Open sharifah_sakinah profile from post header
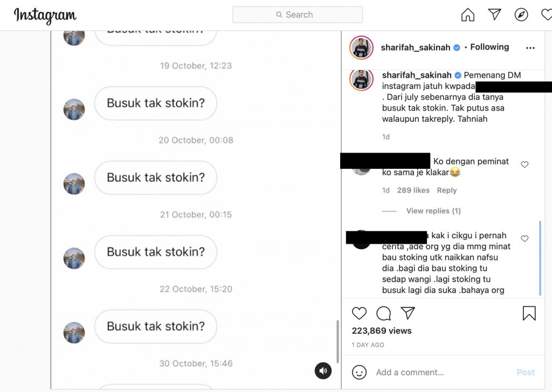This screenshot has width=552, height=392. coord(416,47)
